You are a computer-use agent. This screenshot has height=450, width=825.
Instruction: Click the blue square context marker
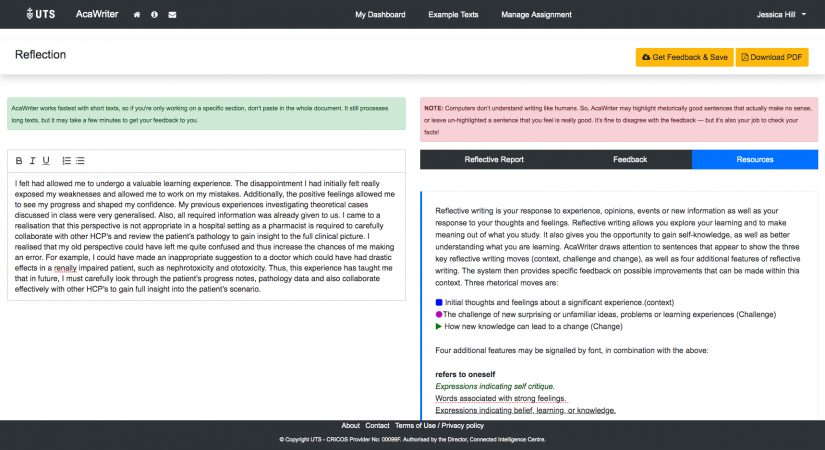point(439,303)
